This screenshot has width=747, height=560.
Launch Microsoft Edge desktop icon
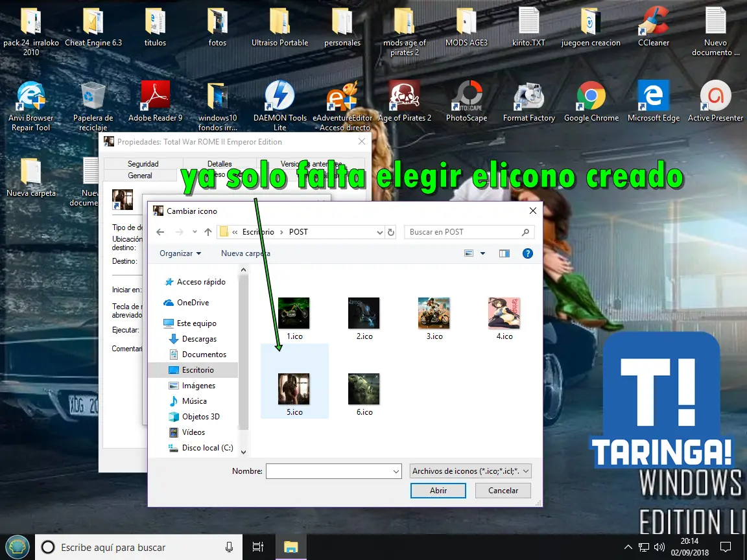click(654, 101)
